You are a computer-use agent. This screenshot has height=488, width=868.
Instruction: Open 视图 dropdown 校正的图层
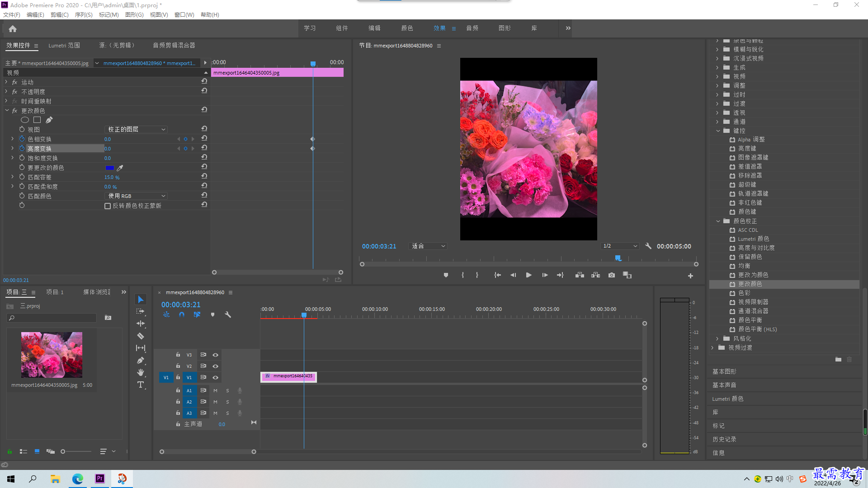pos(136,129)
